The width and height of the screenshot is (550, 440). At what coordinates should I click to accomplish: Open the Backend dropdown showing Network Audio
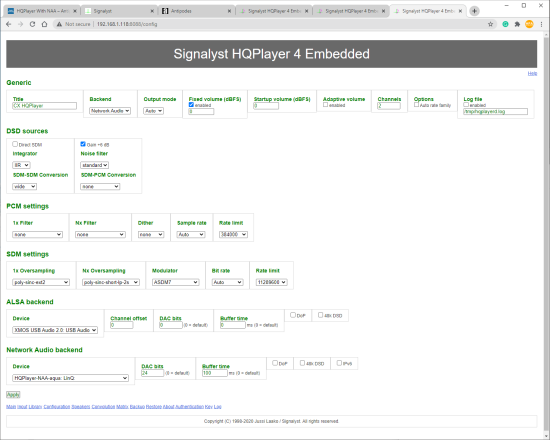(x=110, y=111)
